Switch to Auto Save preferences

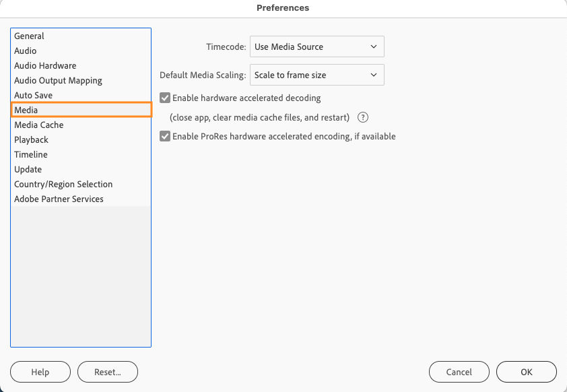pos(33,95)
